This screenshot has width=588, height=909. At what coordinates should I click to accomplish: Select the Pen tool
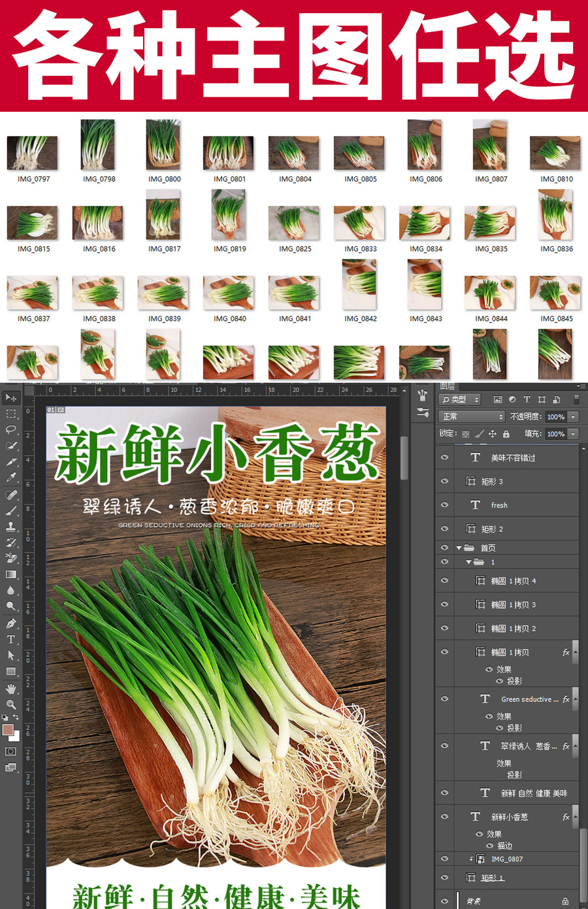[10, 623]
